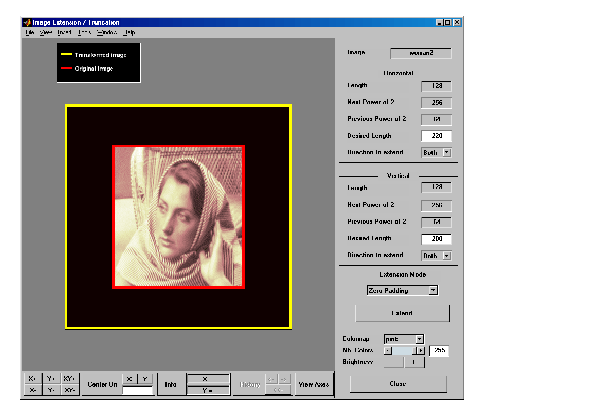Open the Window menu
The height and width of the screenshot is (418, 600).
click(107, 33)
